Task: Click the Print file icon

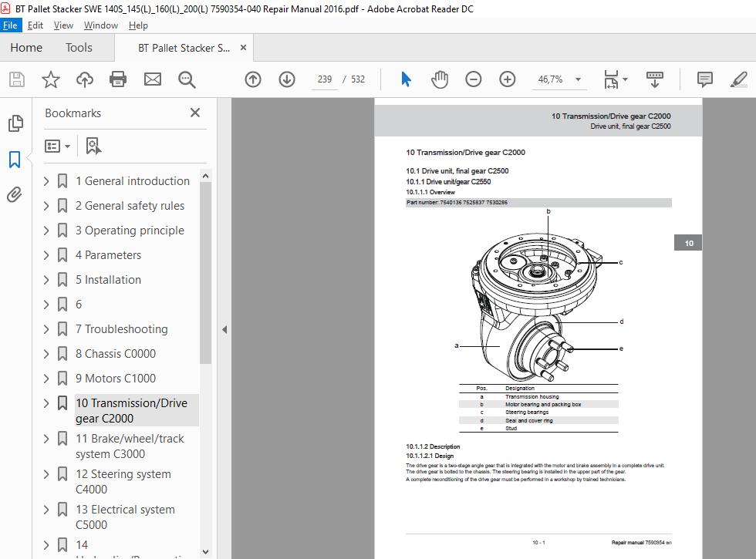Action: point(118,79)
